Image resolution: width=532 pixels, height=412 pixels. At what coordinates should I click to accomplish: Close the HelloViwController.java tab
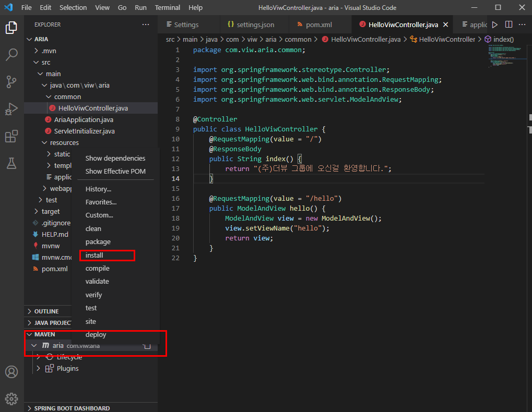pos(446,25)
